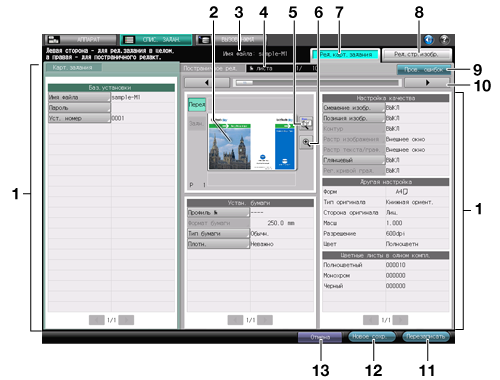Click the page preview thumbnail
The height and width of the screenshot is (380, 500).
click(252, 142)
